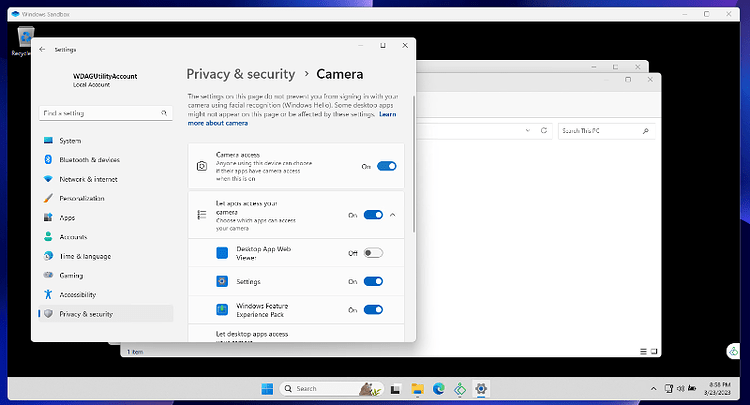Open File Explorer from the taskbar
750x405 pixels.
coord(418,389)
